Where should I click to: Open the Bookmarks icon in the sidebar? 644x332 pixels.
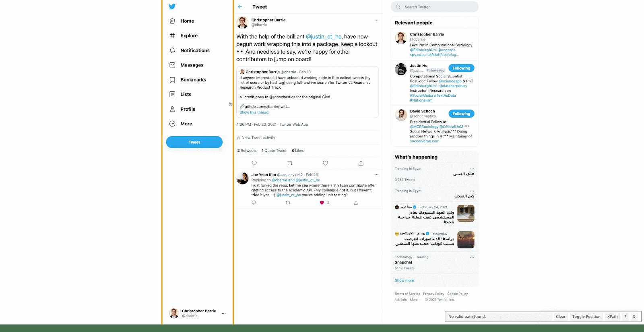click(x=172, y=80)
